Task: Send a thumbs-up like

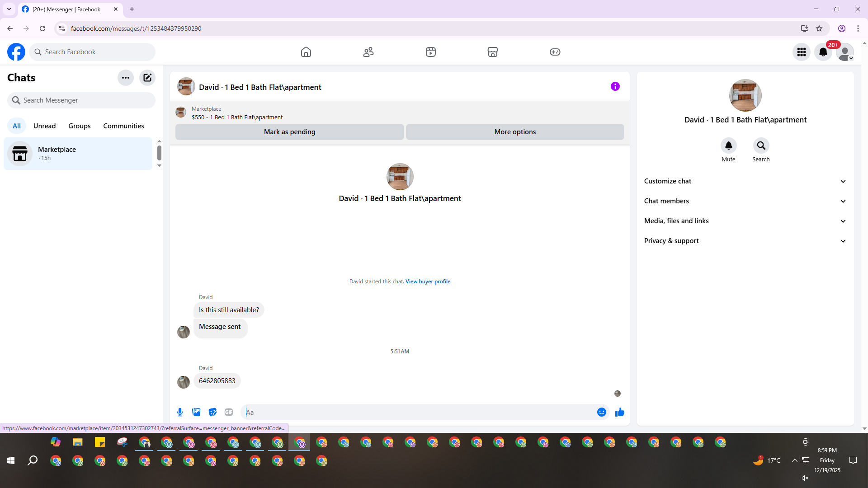Action: click(619, 412)
